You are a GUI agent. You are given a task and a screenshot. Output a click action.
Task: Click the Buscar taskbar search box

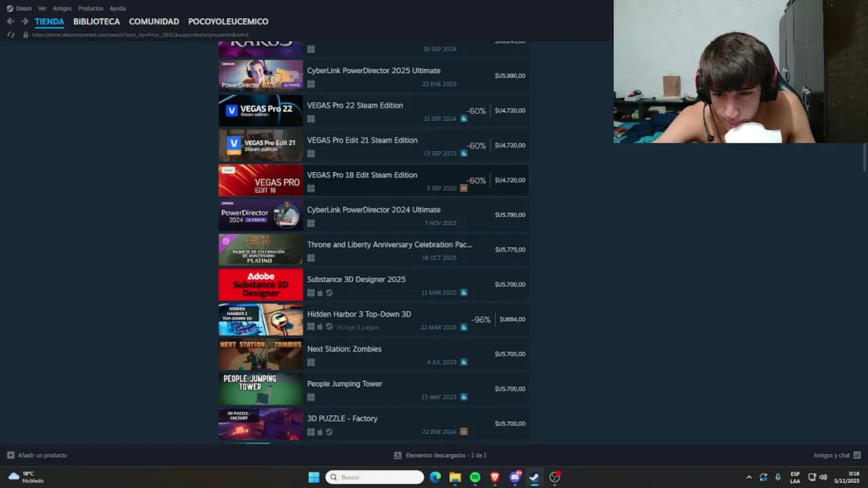coord(375,477)
